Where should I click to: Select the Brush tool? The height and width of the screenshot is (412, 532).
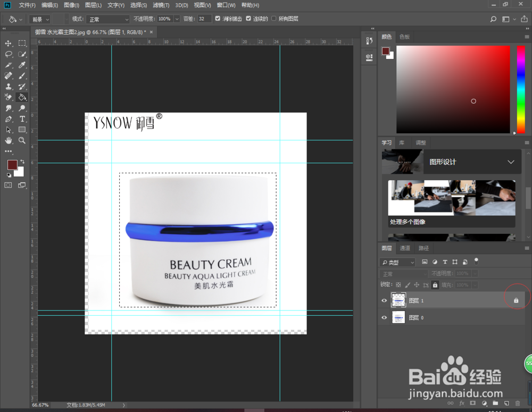[x=22, y=76]
